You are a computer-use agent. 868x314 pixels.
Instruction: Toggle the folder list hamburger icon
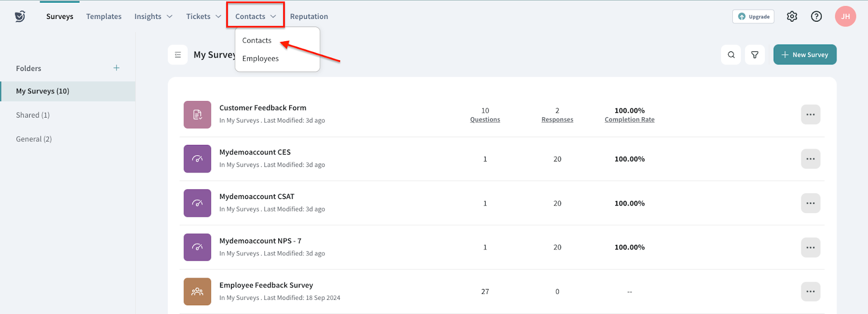[177, 55]
